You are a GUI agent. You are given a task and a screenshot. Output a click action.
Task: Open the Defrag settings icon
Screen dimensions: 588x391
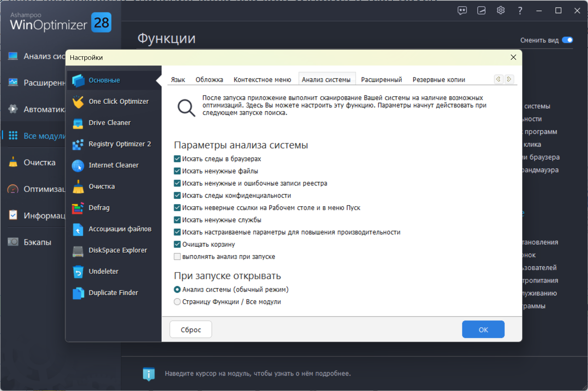tap(78, 208)
